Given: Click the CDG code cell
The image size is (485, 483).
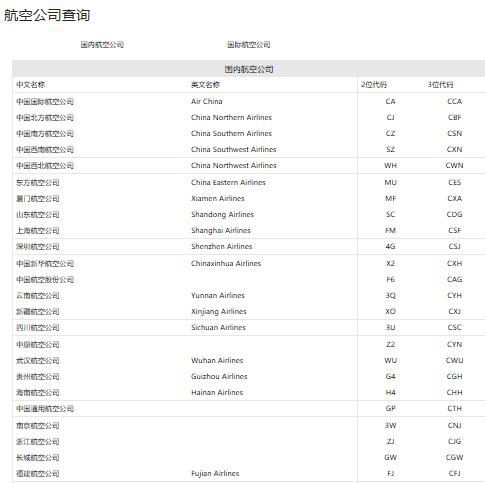Looking at the screenshot, I should point(454,214).
